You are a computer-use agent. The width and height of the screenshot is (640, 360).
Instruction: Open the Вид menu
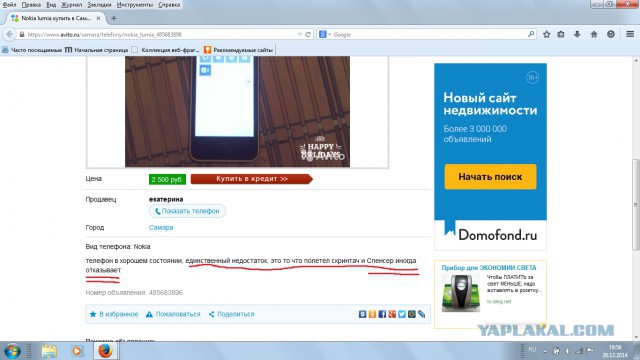click(51, 5)
